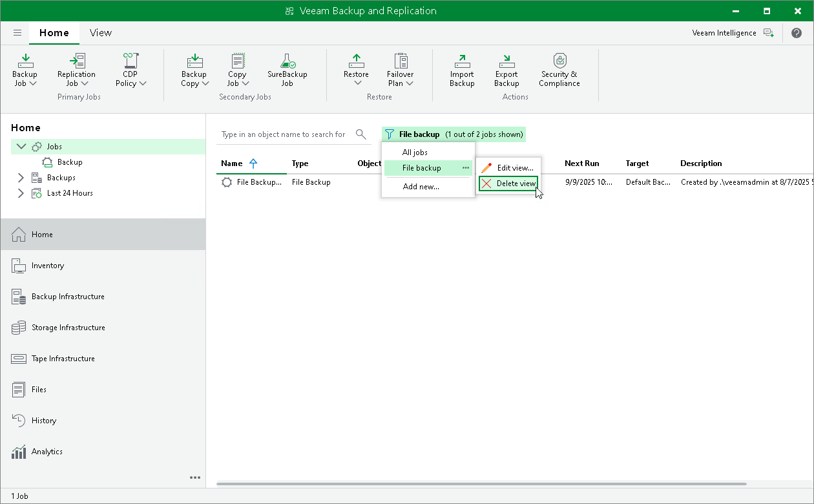The width and height of the screenshot is (814, 504).
Task: Open the Replication Job ribbon button
Action: coord(76,70)
